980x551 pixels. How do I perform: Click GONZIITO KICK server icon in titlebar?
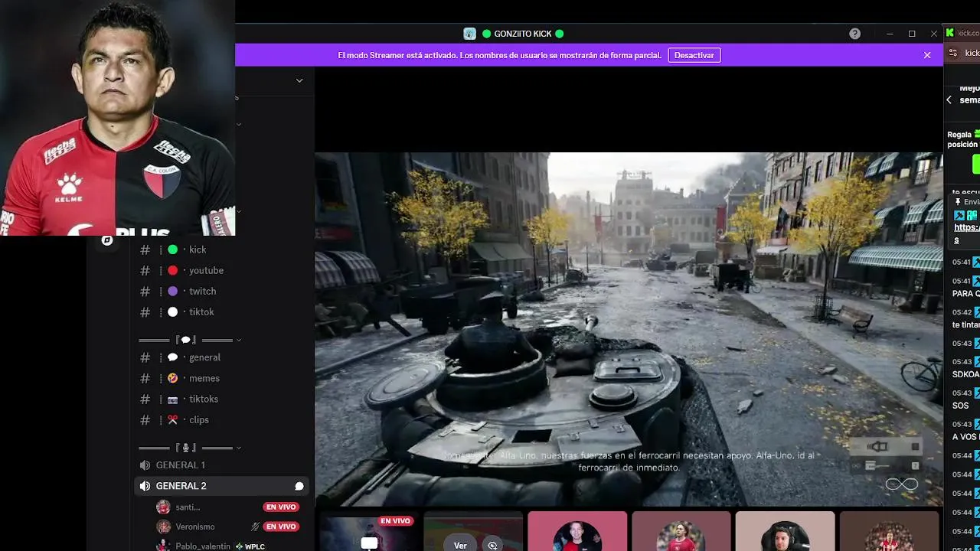click(470, 34)
